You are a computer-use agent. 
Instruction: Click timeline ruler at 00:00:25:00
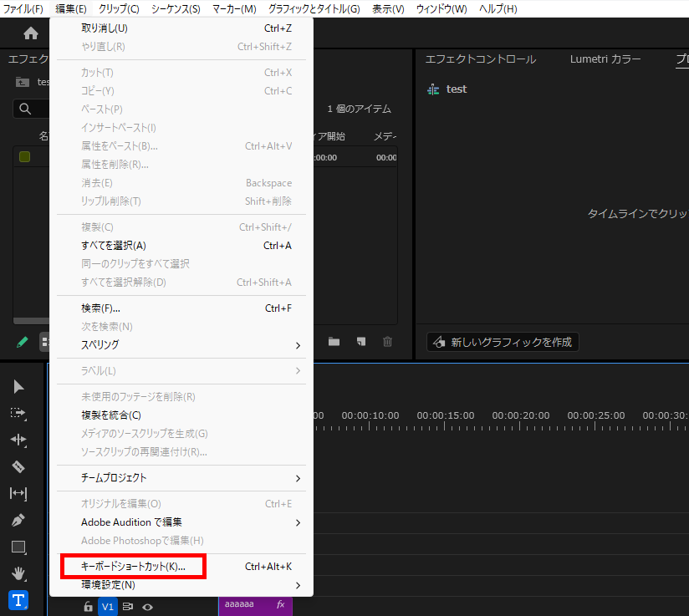click(x=595, y=415)
